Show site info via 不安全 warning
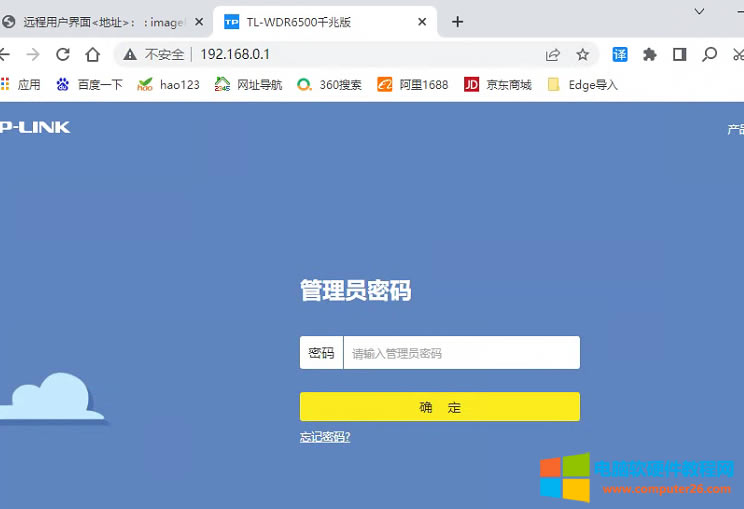The height and width of the screenshot is (509, 744). 154,54
